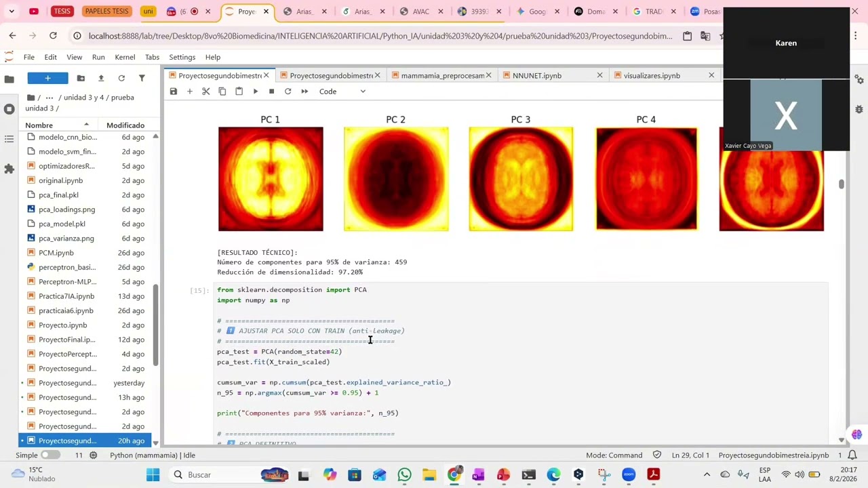The width and height of the screenshot is (868, 488).
Task: Open WhatsApp from the taskbar
Action: pos(405,475)
